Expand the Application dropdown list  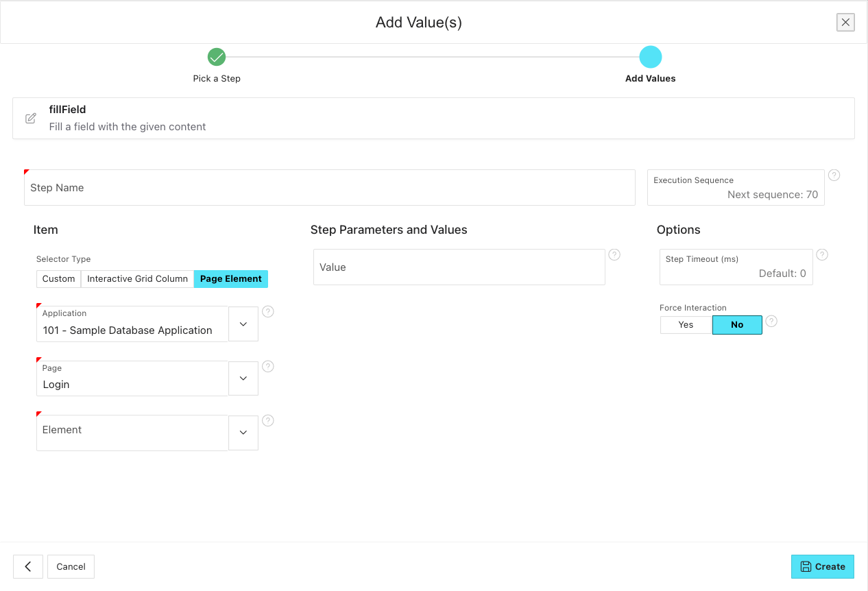click(243, 324)
